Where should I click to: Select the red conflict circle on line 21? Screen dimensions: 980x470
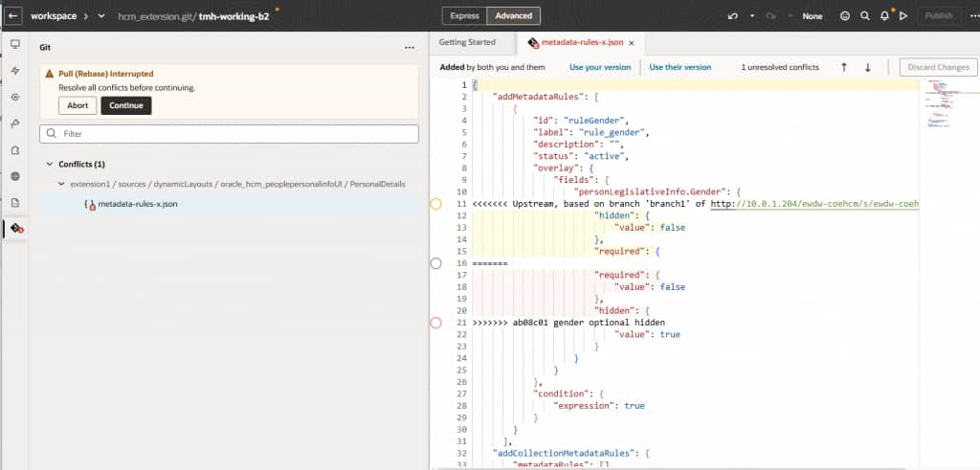click(436, 323)
